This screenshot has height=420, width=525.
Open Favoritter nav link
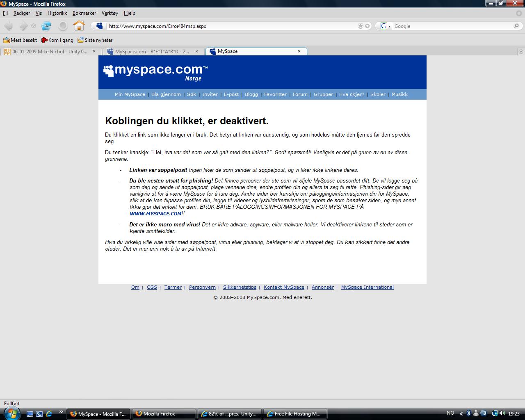(275, 94)
